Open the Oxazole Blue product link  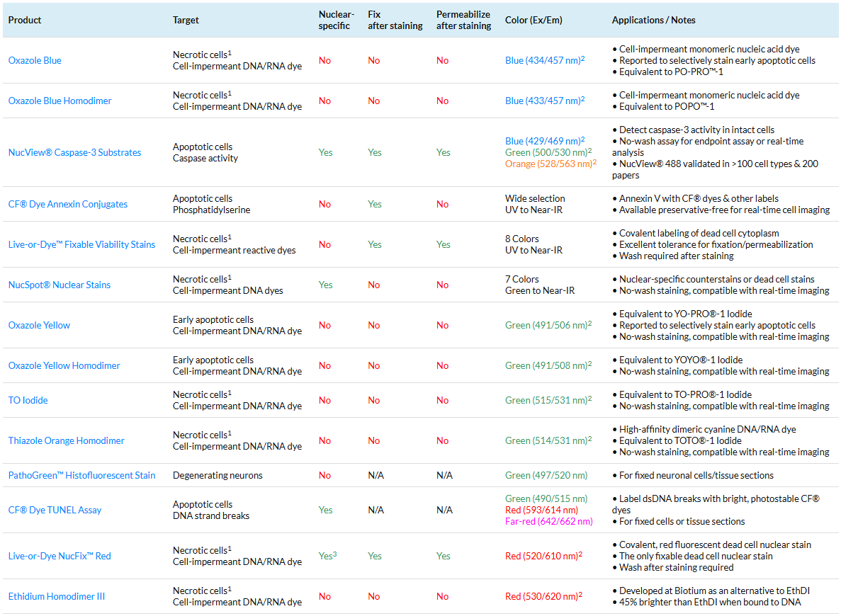coord(35,61)
